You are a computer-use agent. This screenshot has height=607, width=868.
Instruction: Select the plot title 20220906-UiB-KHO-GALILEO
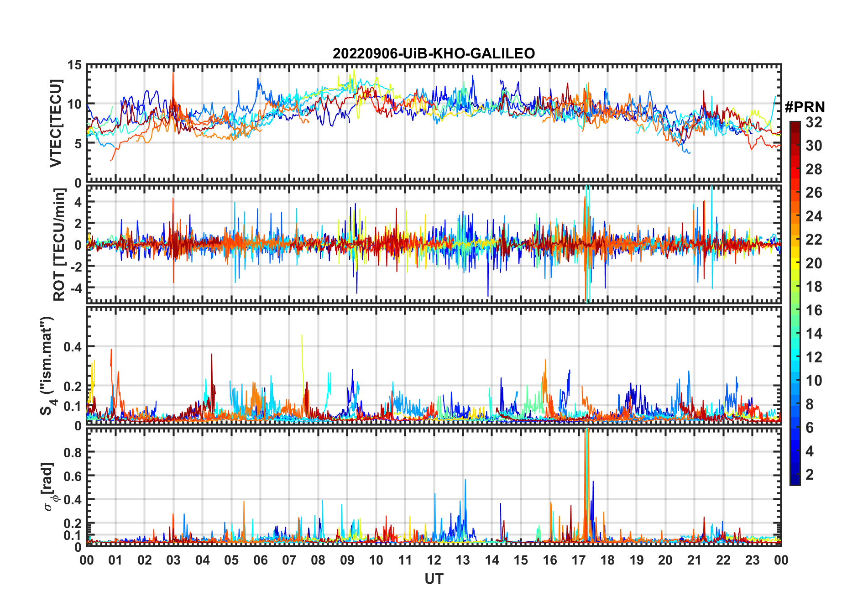[434, 54]
